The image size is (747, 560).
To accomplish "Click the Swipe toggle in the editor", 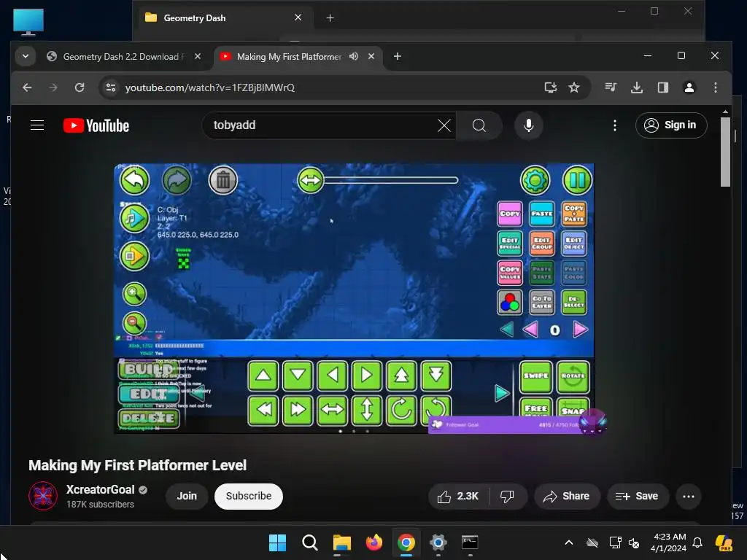I will 536,376.
